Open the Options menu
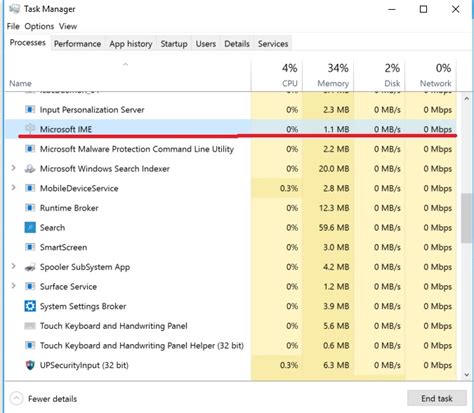 tap(39, 26)
